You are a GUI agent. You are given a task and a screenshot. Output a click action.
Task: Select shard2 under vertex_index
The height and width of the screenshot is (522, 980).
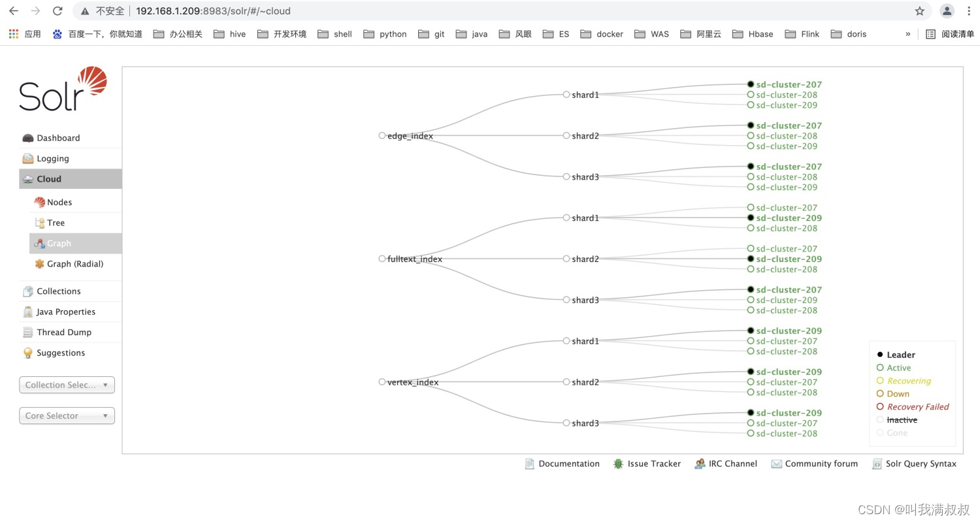tap(581, 382)
